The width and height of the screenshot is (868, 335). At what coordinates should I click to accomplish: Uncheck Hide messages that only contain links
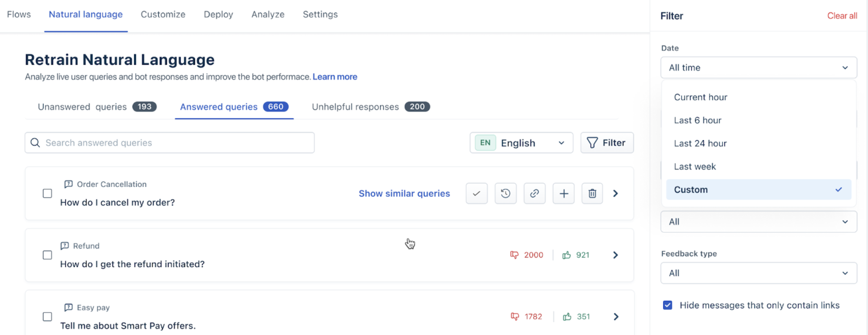[x=667, y=305]
